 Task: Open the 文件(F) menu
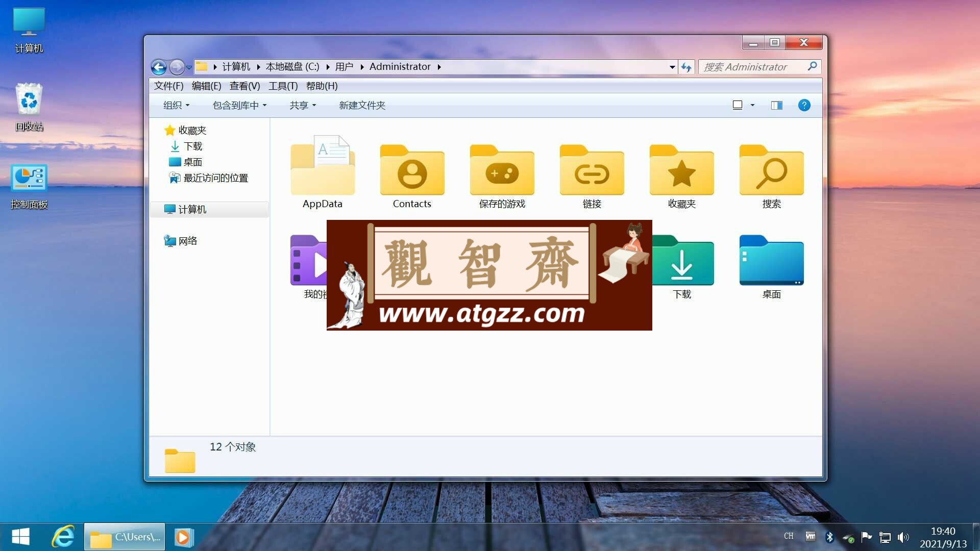[168, 86]
